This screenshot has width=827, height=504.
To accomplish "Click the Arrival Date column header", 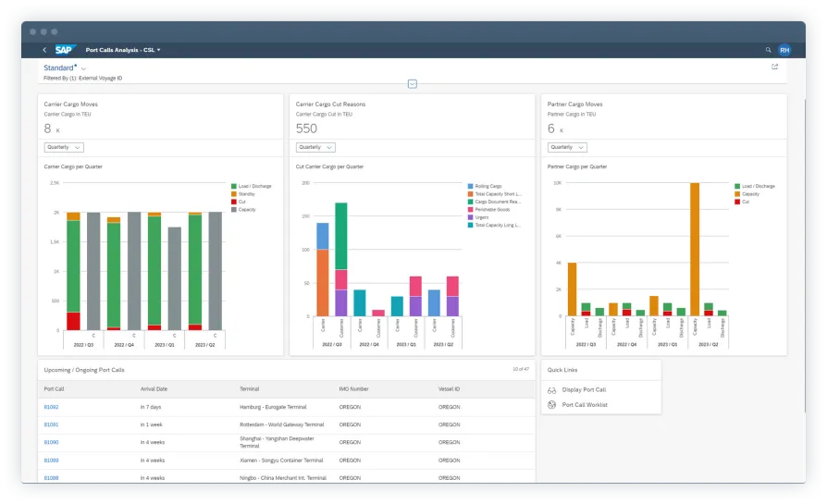I will click(154, 389).
